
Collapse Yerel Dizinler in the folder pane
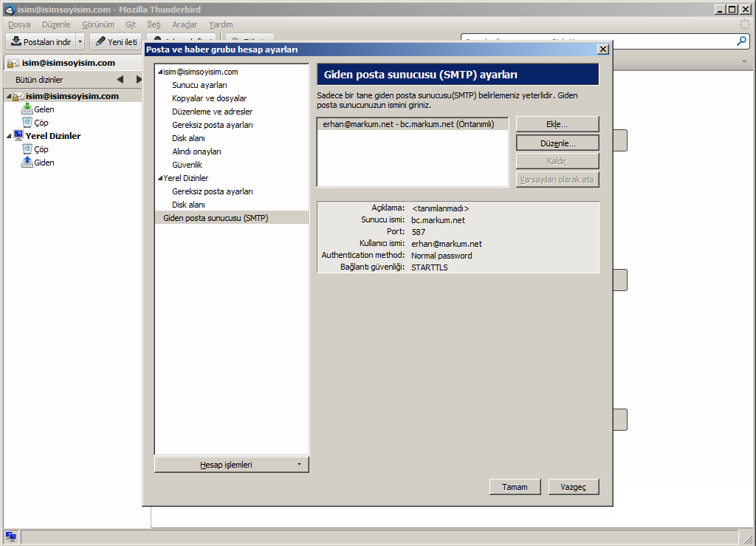[9, 136]
